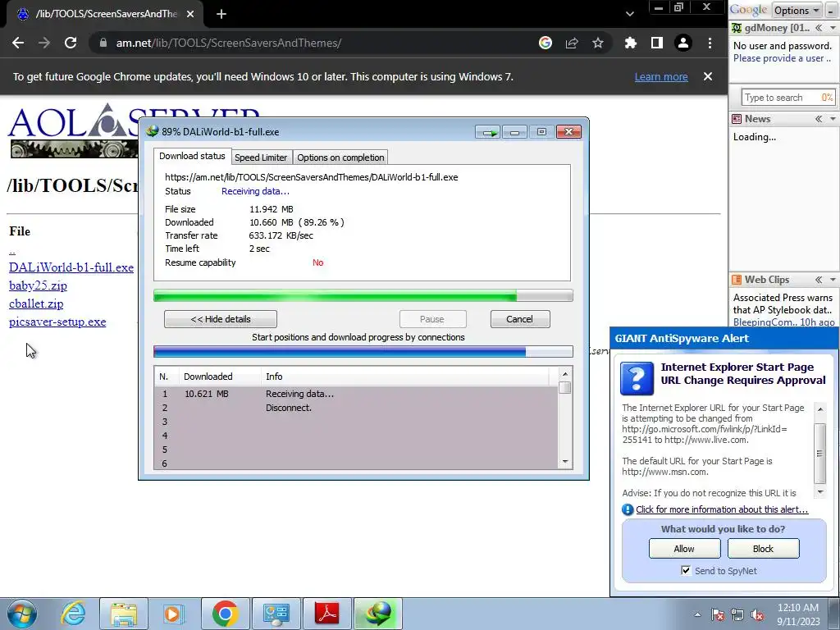The width and height of the screenshot is (840, 630).
Task: Select the ScreenSaversAndThemes browser tab
Action: pyautogui.click(x=106, y=14)
